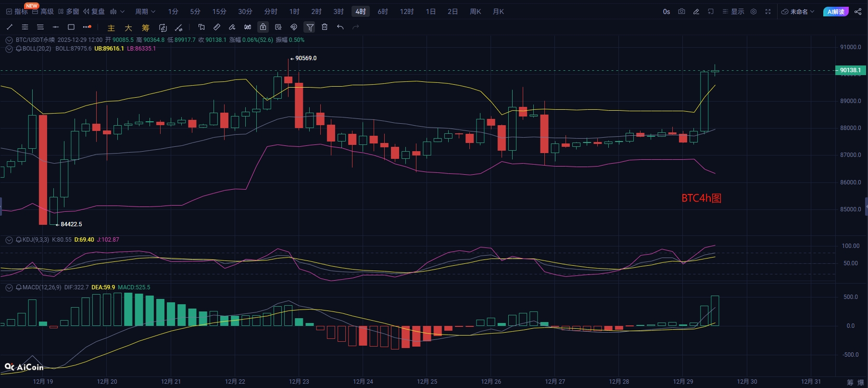Toggle the funnel filter icon
This screenshot has height=388, width=868.
(310, 27)
